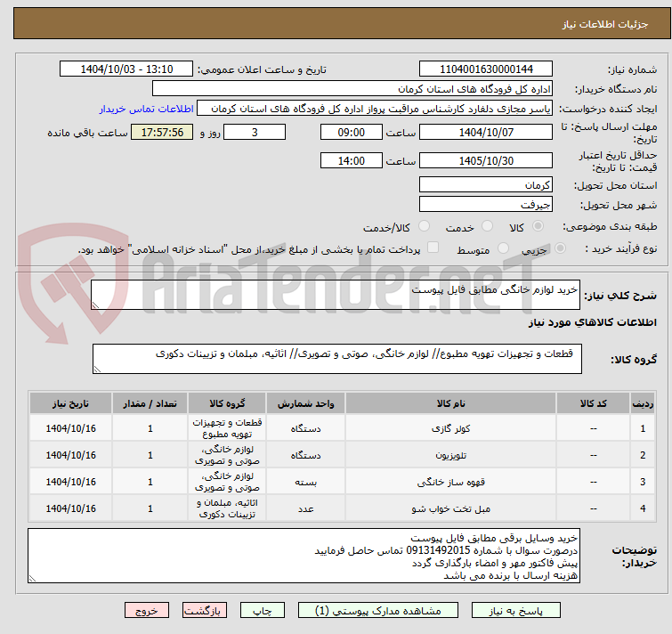Open اطلاعات تماس خریدار link

click(x=147, y=109)
